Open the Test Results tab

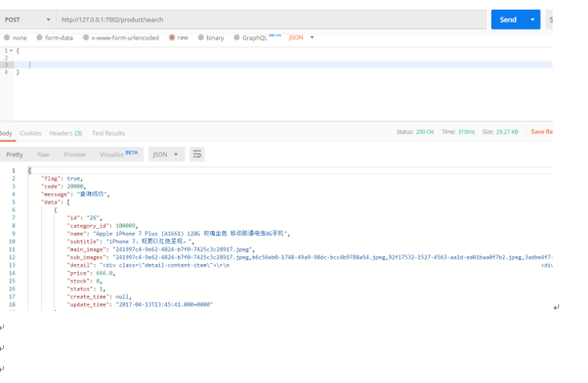[x=108, y=133]
